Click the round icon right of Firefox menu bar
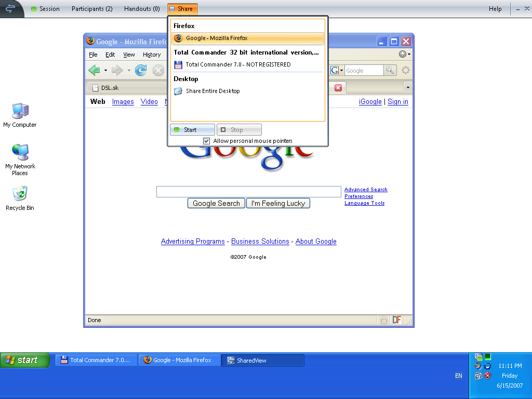 [403, 54]
